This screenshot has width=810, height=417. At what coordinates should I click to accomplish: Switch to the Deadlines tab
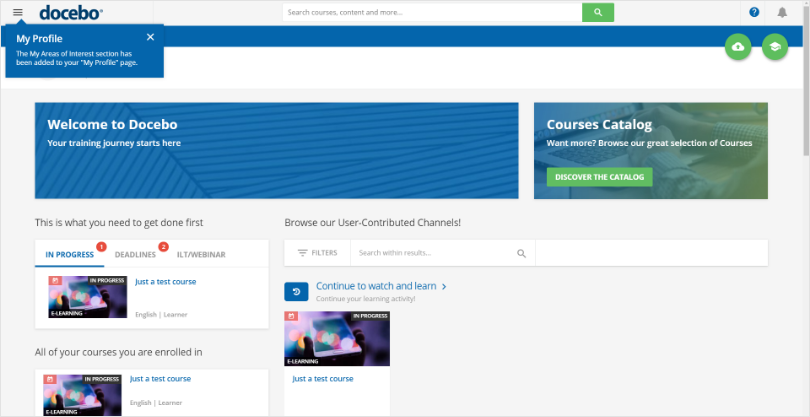[135, 255]
